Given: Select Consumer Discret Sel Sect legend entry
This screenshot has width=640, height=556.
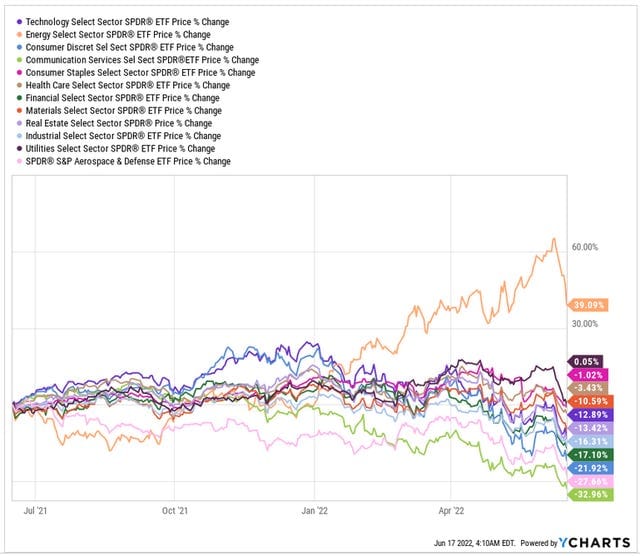Looking at the screenshot, I should click(126, 47).
